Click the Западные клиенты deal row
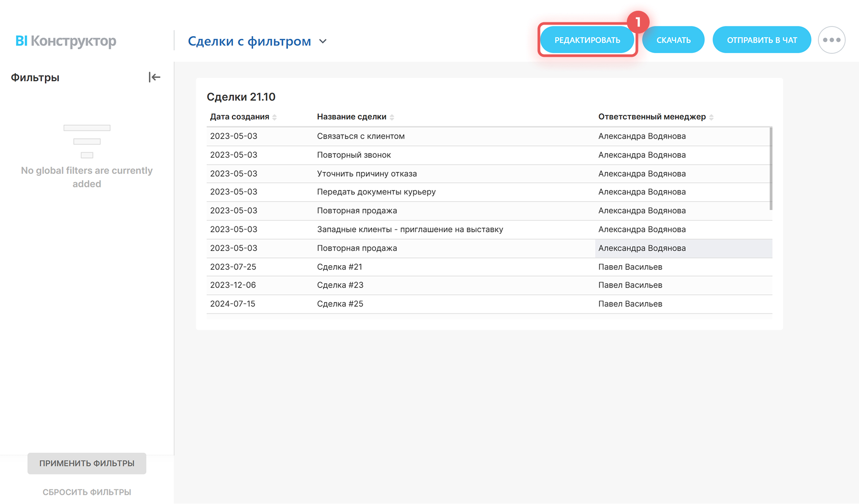 410,229
